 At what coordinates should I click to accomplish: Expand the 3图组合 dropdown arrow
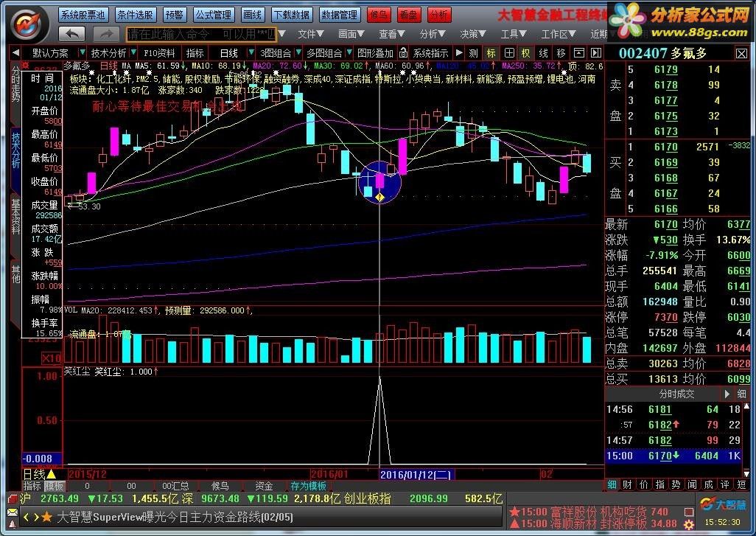(x=298, y=52)
